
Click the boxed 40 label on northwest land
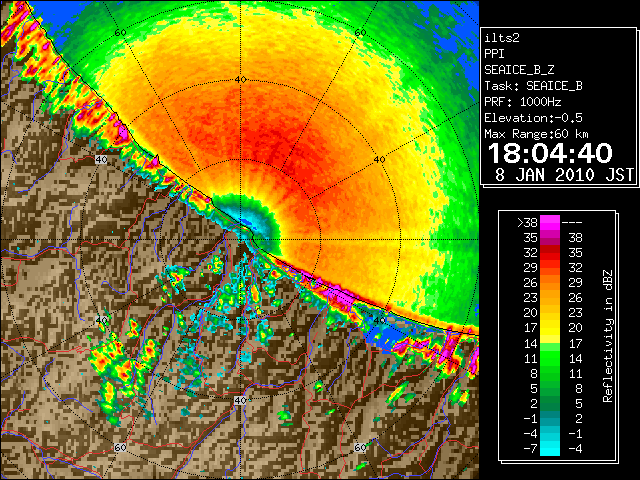click(x=101, y=160)
